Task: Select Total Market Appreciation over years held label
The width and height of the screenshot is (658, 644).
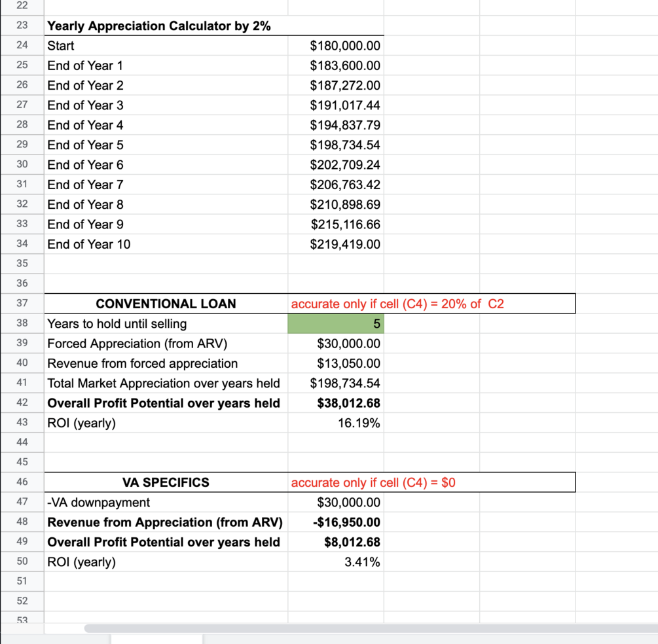Action: pyautogui.click(x=163, y=383)
